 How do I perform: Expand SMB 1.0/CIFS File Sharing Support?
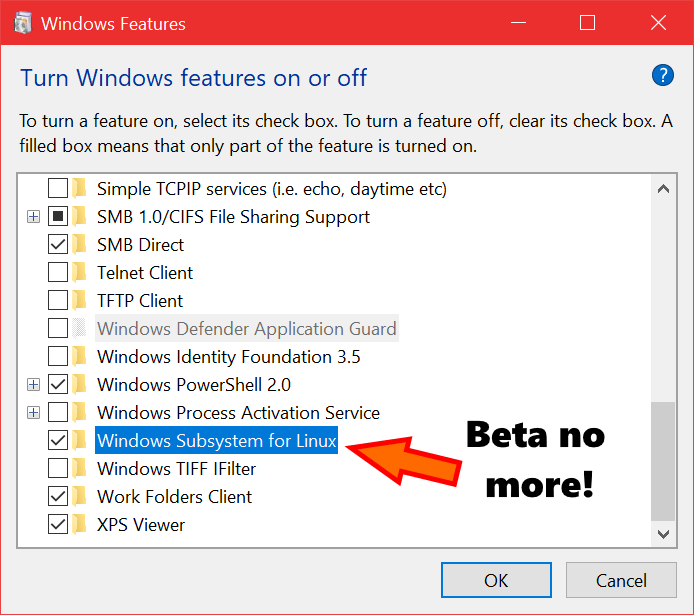click(x=33, y=217)
